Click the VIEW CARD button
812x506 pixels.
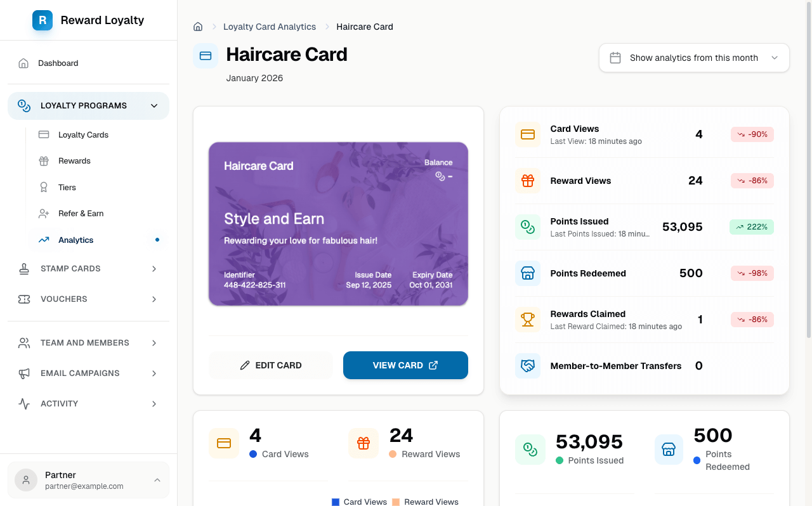(x=405, y=365)
